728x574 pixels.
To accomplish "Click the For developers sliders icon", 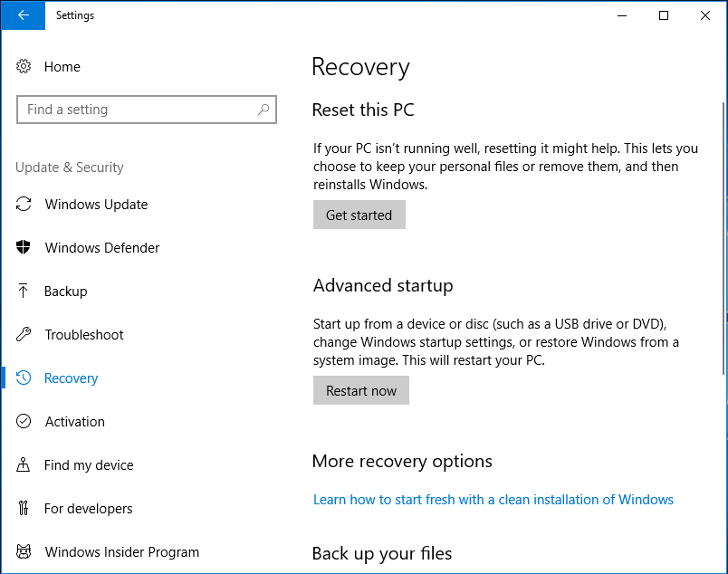I will [24, 509].
